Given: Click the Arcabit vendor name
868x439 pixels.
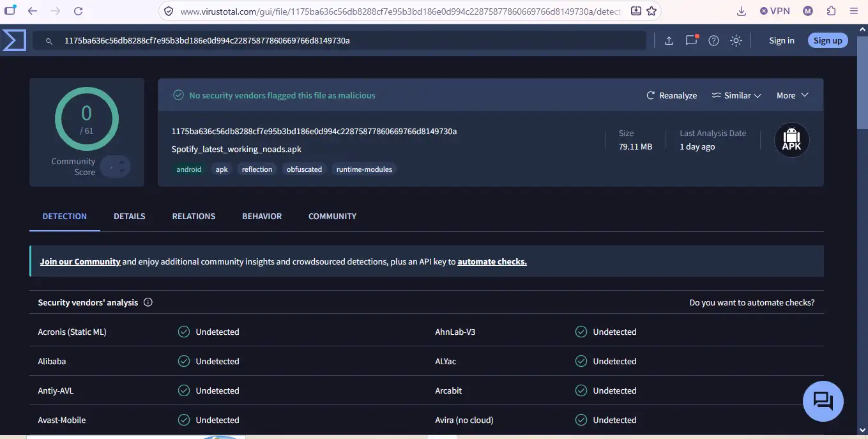Looking at the screenshot, I should (448, 390).
